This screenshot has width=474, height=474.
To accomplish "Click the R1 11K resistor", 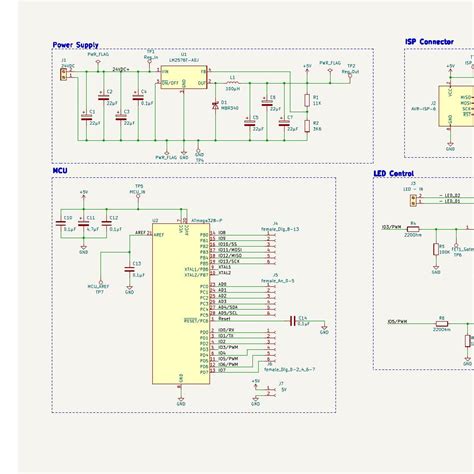I will 307,100.
